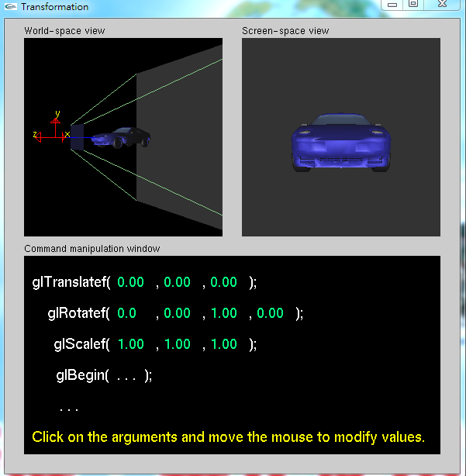Click the yellow y axis label

[57, 114]
